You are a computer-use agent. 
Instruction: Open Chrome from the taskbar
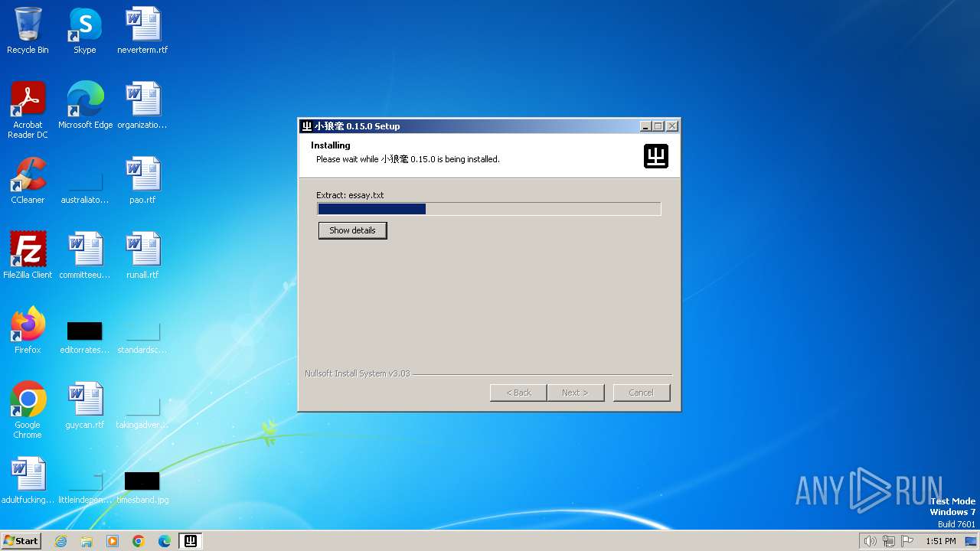point(139,541)
